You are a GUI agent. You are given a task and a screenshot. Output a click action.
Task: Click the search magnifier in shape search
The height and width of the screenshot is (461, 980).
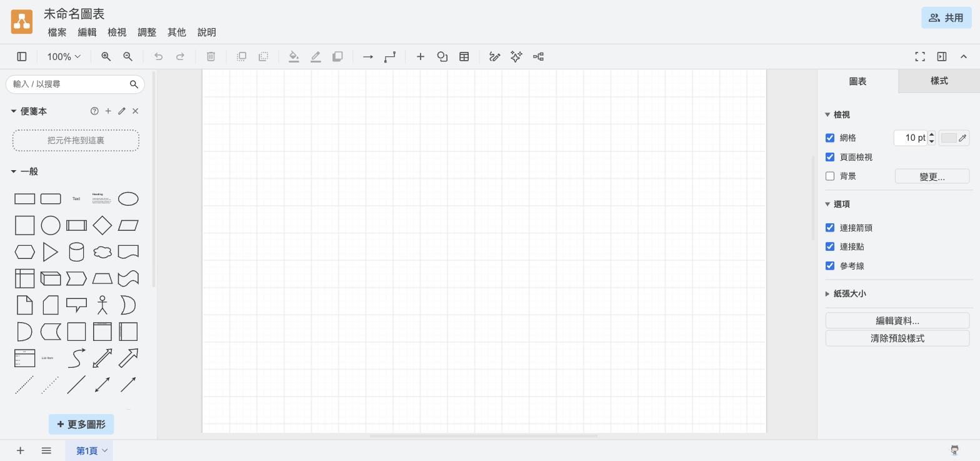coord(134,84)
